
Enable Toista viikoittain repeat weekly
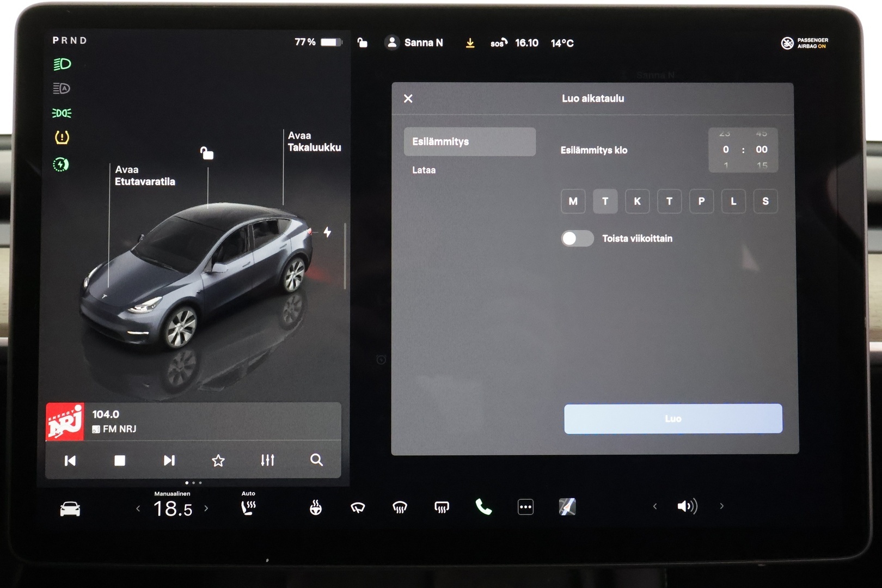tap(577, 238)
